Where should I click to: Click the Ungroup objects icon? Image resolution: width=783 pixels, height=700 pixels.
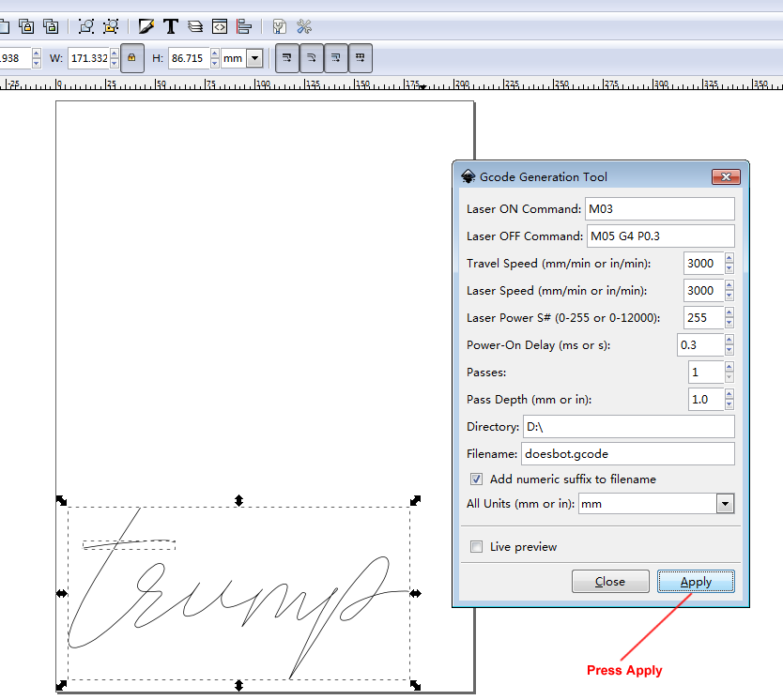point(112,26)
